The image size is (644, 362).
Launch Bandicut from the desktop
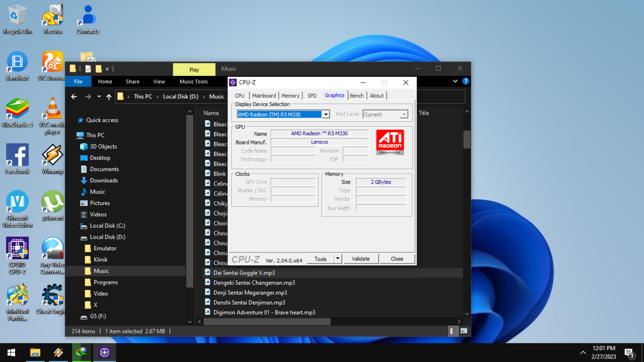[x=17, y=66]
